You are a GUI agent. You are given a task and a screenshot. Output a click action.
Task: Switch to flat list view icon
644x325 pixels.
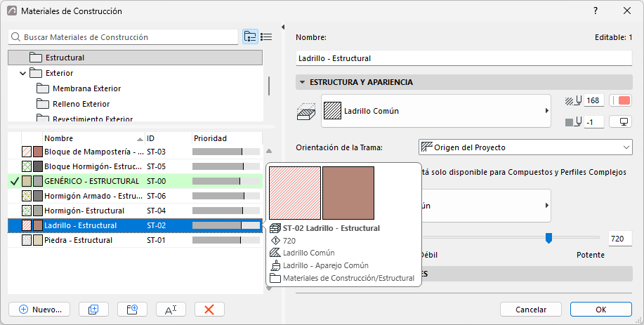[266, 37]
